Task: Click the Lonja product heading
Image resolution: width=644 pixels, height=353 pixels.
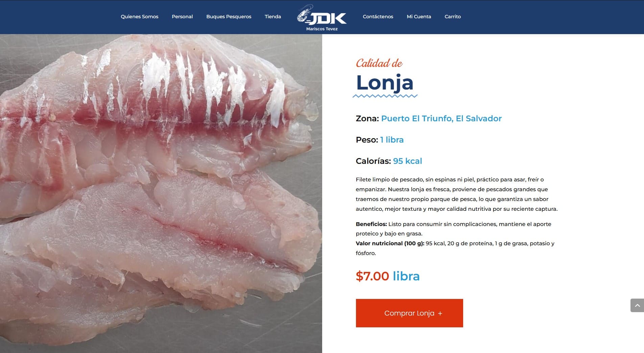Action: pos(385,83)
